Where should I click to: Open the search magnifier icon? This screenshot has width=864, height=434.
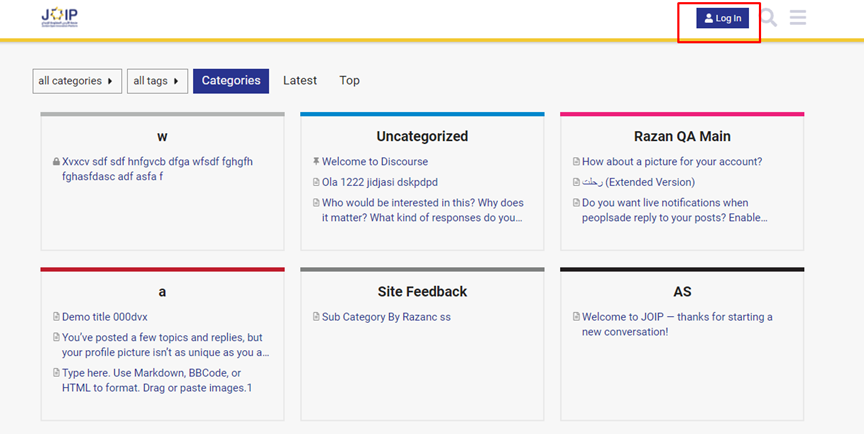point(768,18)
